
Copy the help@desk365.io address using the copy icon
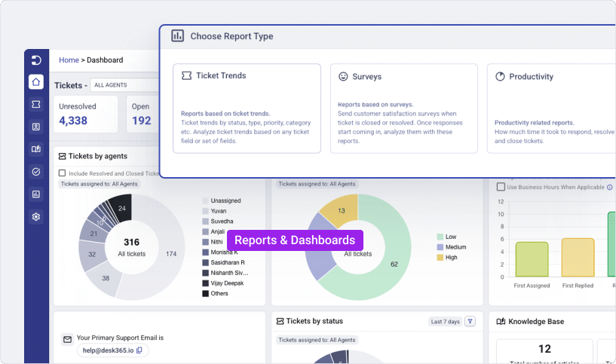point(139,350)
